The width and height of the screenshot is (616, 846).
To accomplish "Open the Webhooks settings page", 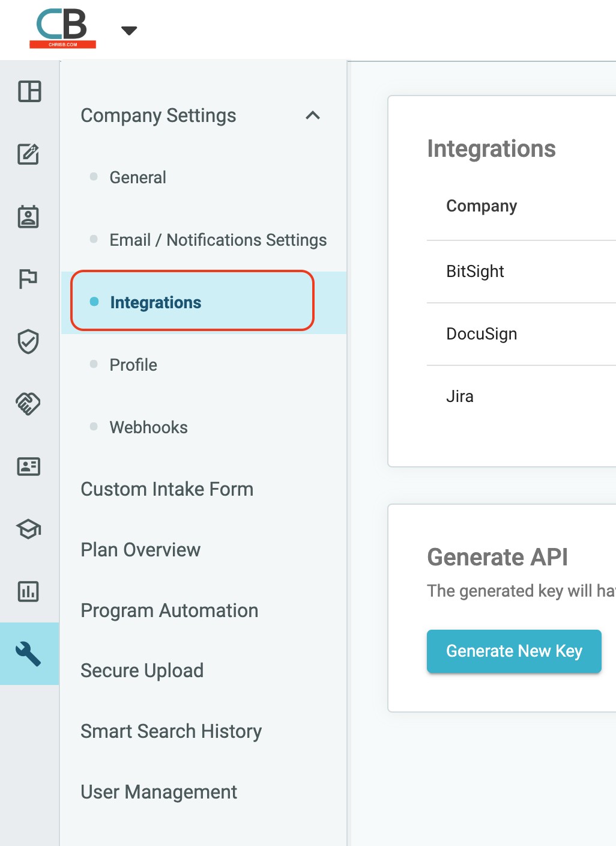I will coord(148,427).
